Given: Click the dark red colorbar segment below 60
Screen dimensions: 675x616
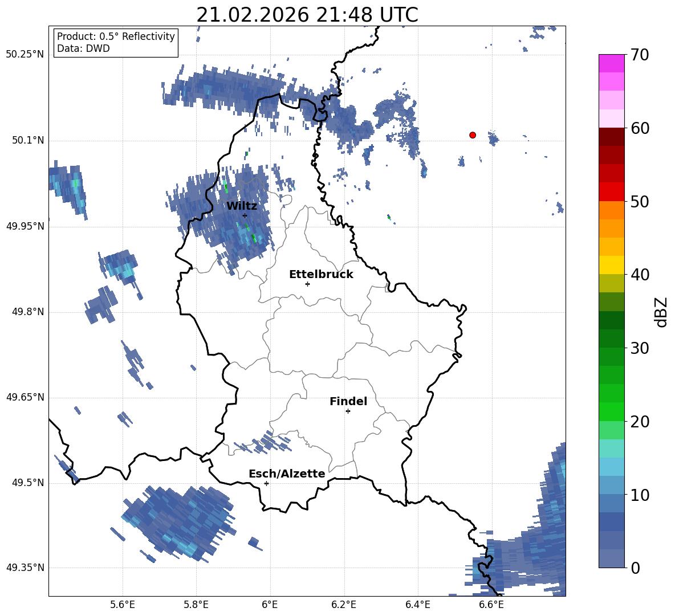Looking at the screenshot, I should (x=611, y=137).
